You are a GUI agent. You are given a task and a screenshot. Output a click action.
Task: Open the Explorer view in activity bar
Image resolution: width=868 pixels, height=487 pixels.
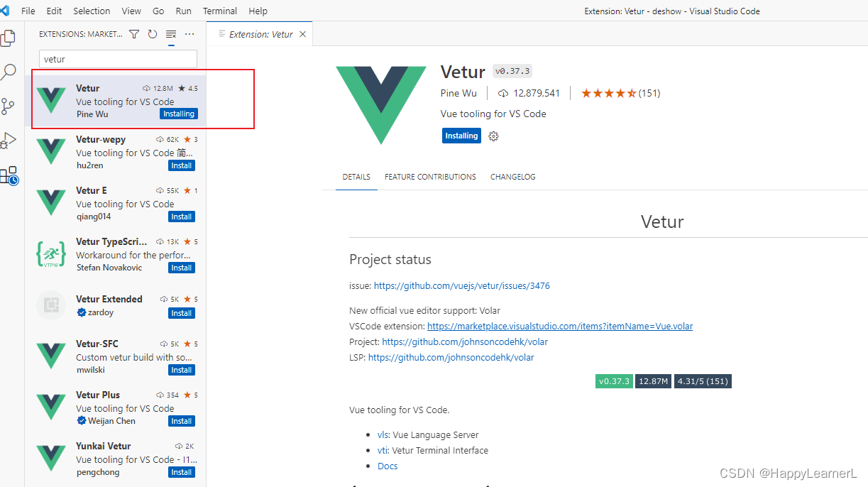pyautogui.click(x=8, y=38)
